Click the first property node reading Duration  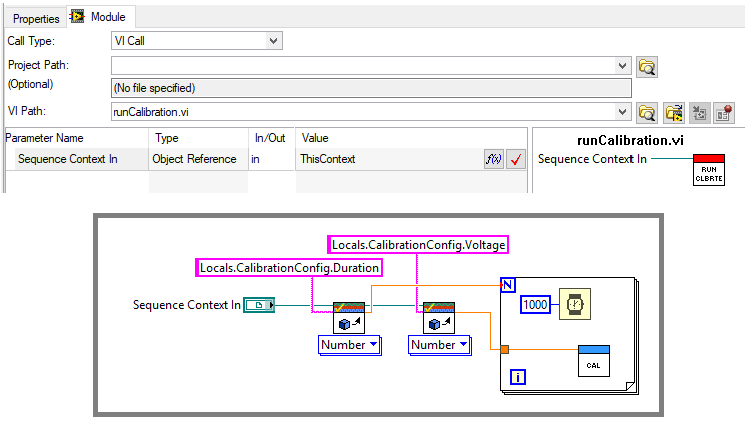tap(349, 317)
